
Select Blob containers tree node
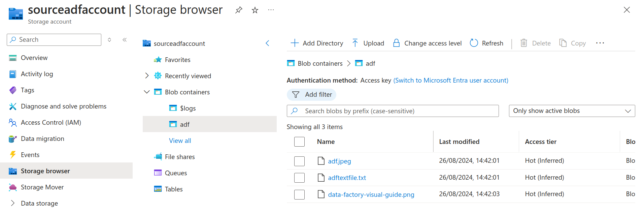(187, 92)
